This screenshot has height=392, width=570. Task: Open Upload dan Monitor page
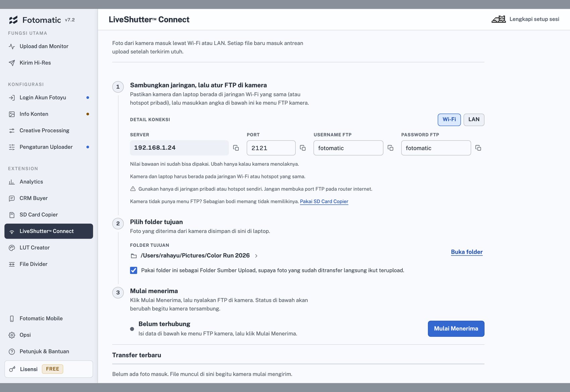coord(49,46)
